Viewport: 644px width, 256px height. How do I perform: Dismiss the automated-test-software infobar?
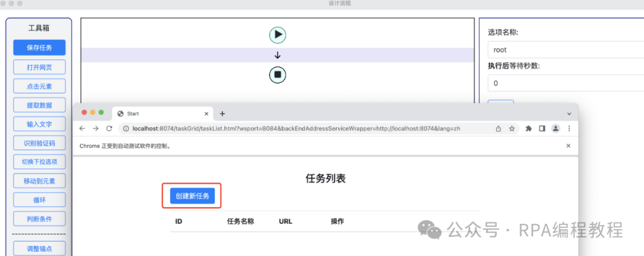[x=568, y=146]
